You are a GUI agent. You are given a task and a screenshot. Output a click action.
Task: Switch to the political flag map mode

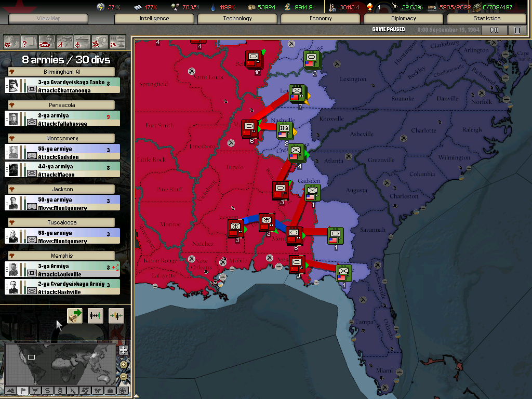tap(23, 390)
